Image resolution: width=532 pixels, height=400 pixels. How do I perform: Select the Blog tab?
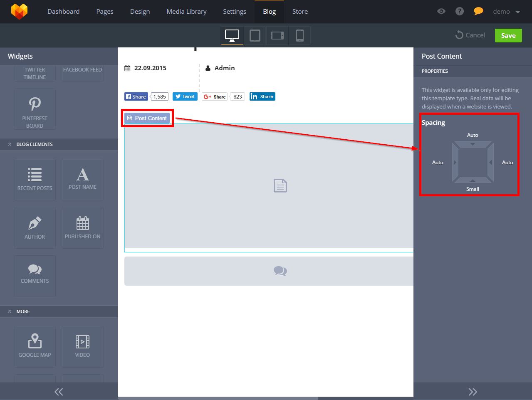pyautogui.click(x=269, y=11)
